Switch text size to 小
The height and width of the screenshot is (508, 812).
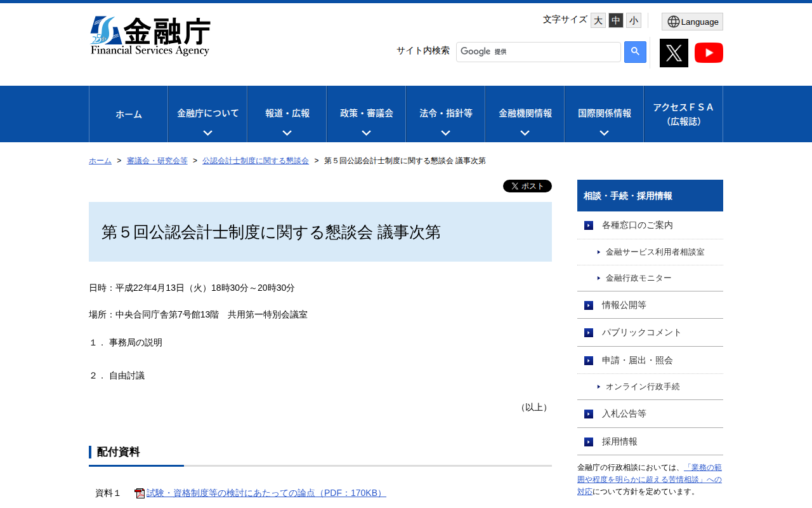632,20
